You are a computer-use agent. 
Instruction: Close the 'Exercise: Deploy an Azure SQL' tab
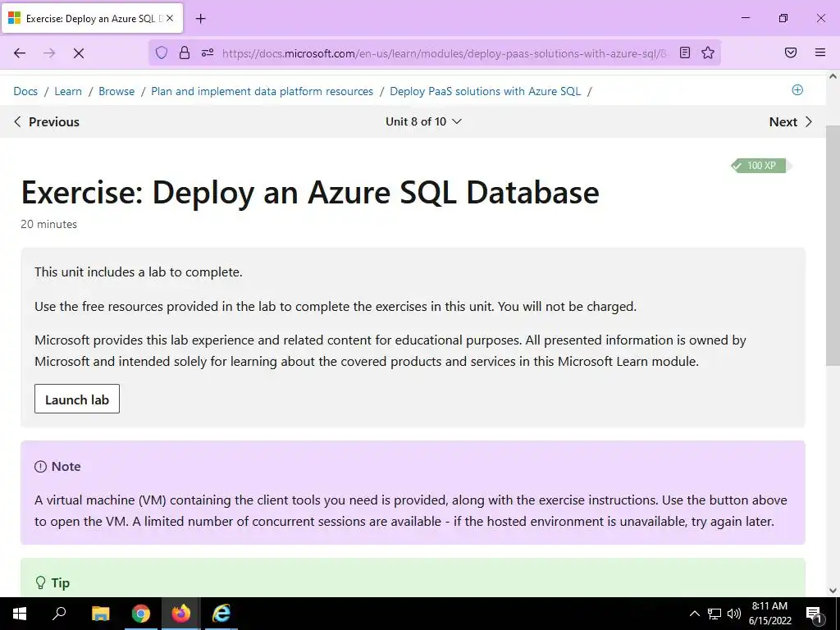pos(170,18)
